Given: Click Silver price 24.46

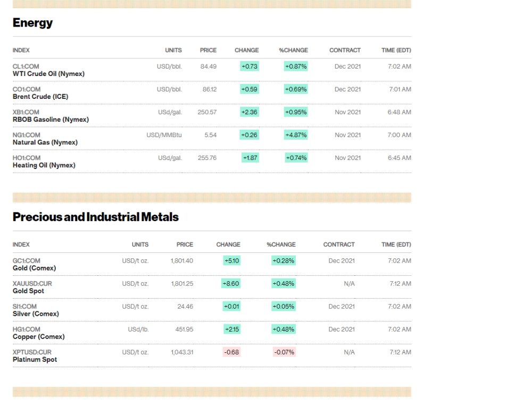Looking at the screenshot, I should click(x=185, y=307).
